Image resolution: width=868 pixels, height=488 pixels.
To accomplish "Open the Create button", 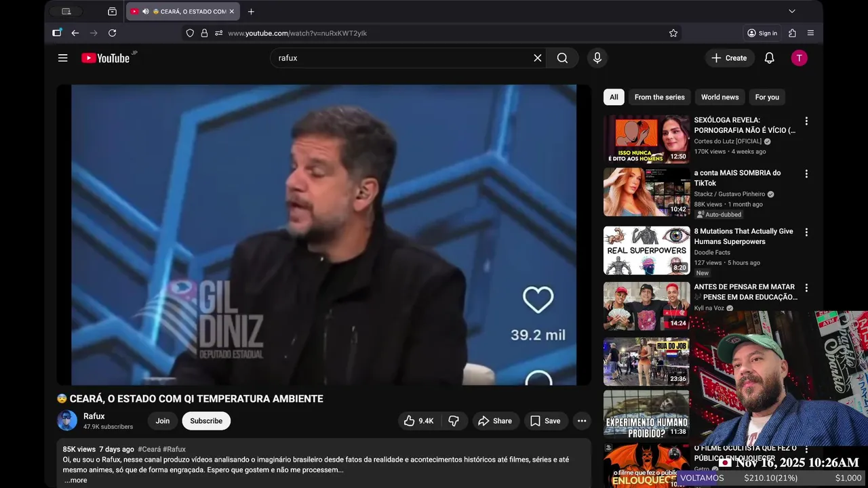I will [729, 58].
